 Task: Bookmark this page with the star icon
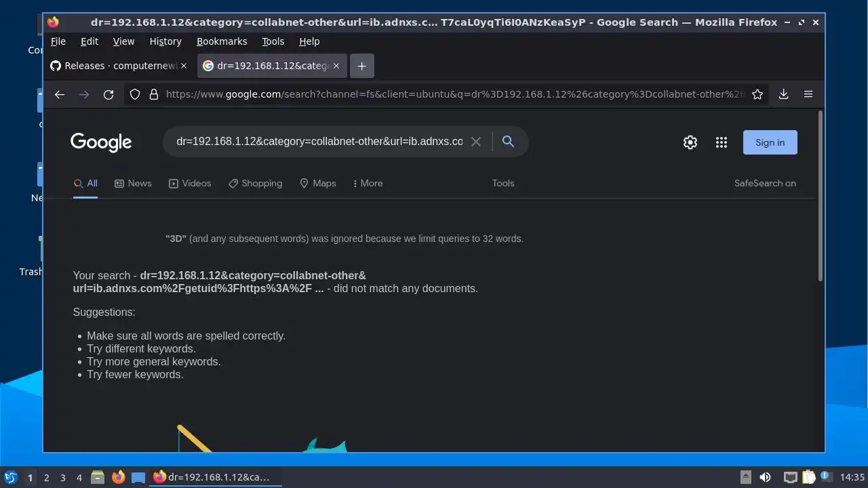[x=757, y=94]
